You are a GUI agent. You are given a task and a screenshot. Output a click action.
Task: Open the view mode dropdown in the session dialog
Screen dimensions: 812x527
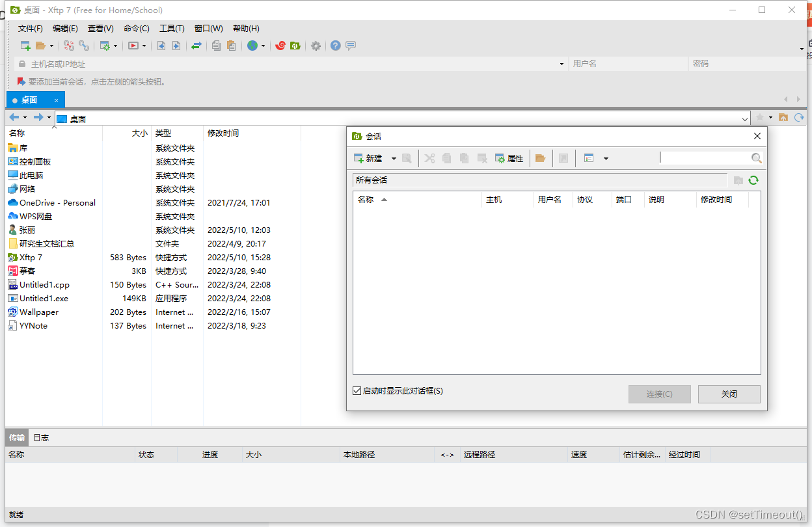click(x=606, y=157)
